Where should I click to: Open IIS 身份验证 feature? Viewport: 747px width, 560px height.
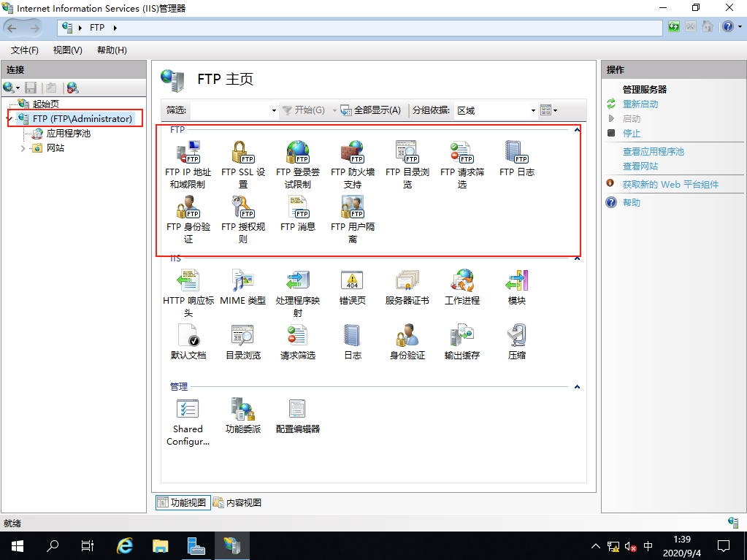pyautogui.click(x=407, y=342)
